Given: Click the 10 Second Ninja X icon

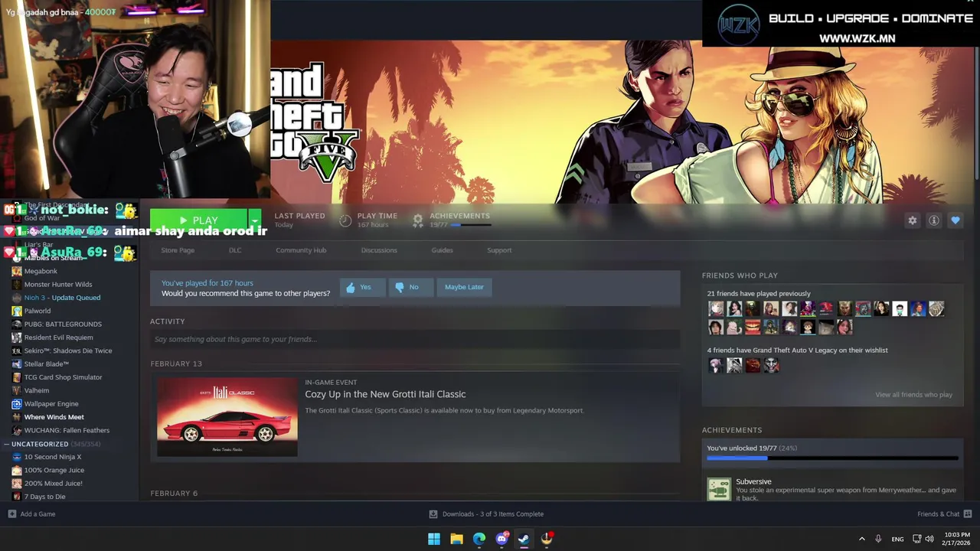Looking at the screenshot, I should coord(17,457).
